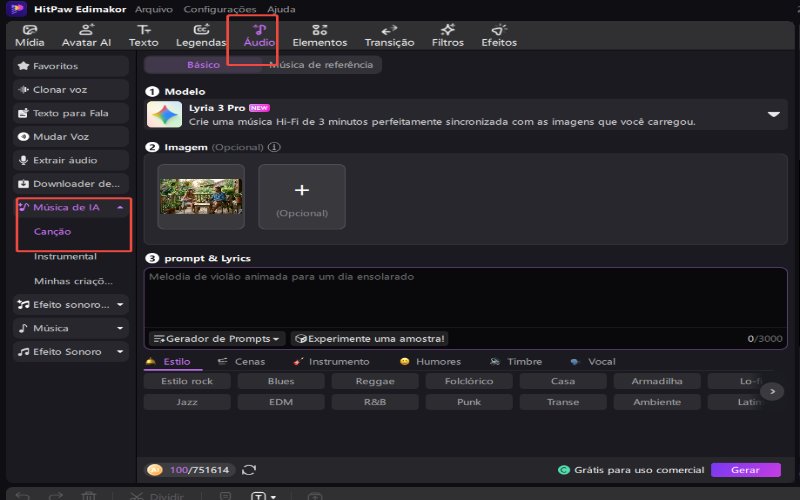Image resolution: width=800 pixels, height=500 pixels.
Task: Click the Gerar button
Action: coord(745,470)
